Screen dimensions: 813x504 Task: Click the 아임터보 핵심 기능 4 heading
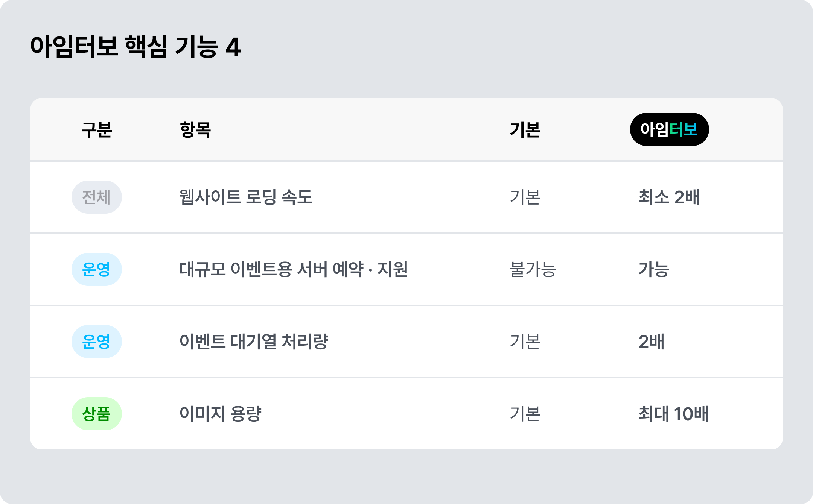tap(135, 47)
